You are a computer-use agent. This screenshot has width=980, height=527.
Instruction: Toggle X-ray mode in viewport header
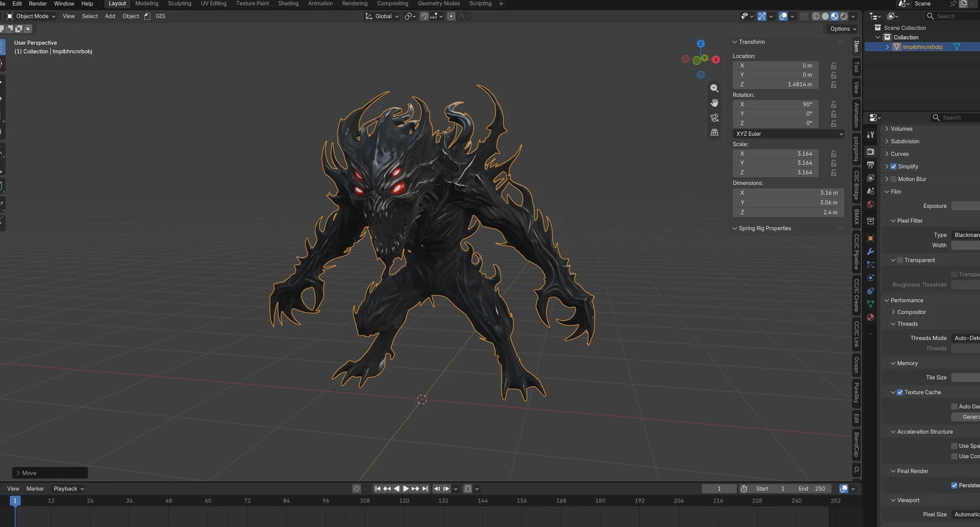[x=804, y=17]
